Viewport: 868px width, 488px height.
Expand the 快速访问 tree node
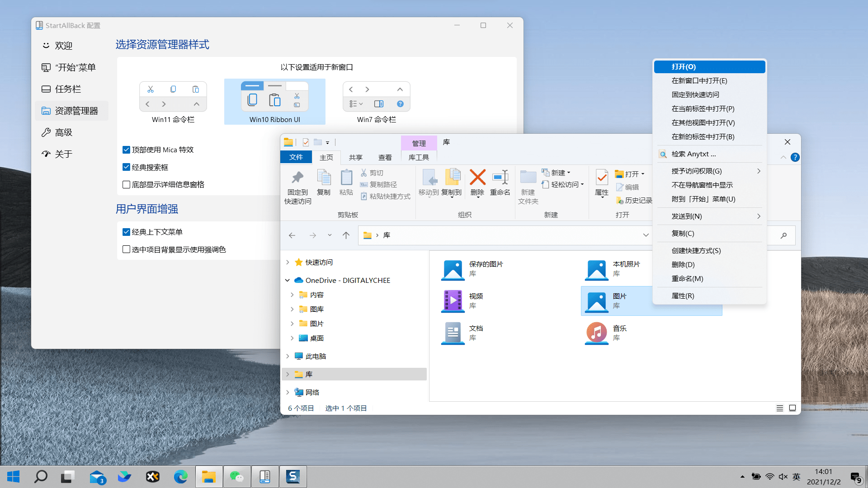point(288,263)
